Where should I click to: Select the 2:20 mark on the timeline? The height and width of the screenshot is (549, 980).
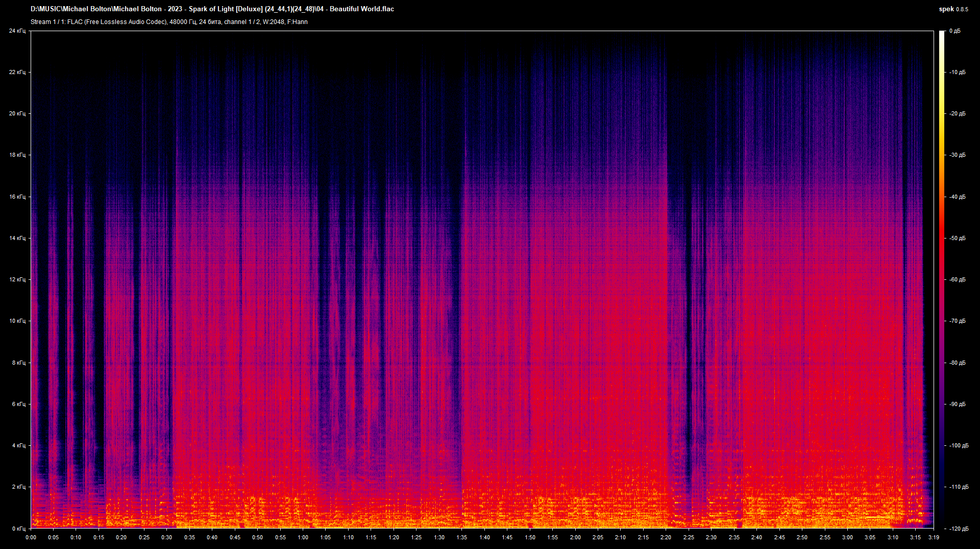(666, 537)
